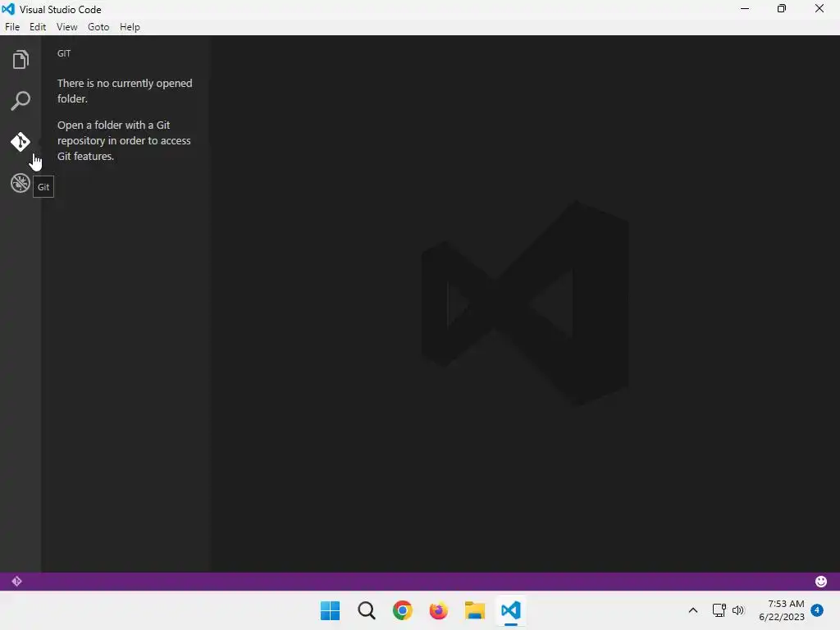This screenshot has height=630, width=840.
Task: Close the Visual Studio Code window
Action: tap(819, 9)
